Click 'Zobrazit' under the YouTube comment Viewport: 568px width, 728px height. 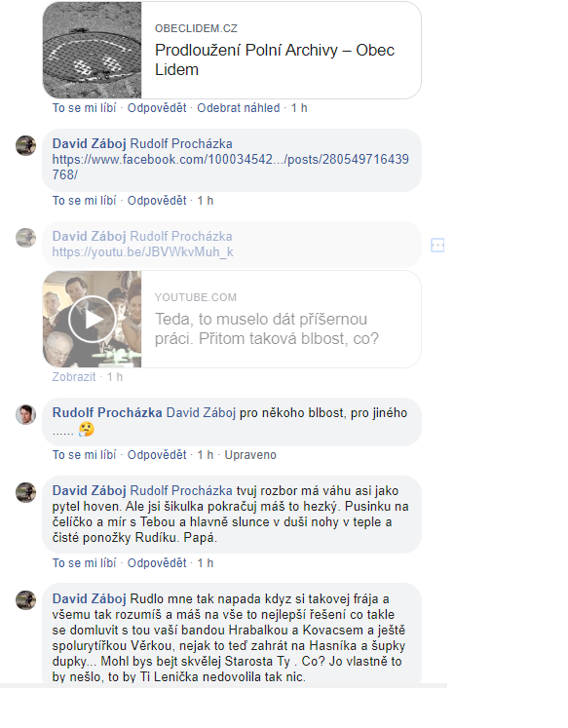74,377
